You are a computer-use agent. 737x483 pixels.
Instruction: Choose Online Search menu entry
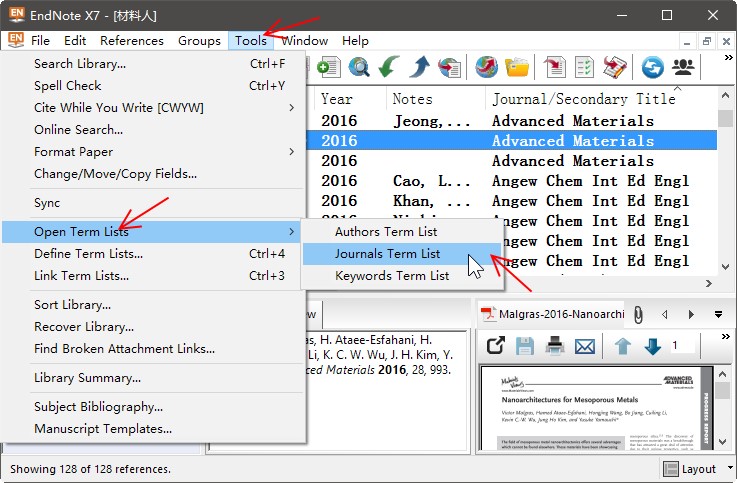tap(153, 130)
